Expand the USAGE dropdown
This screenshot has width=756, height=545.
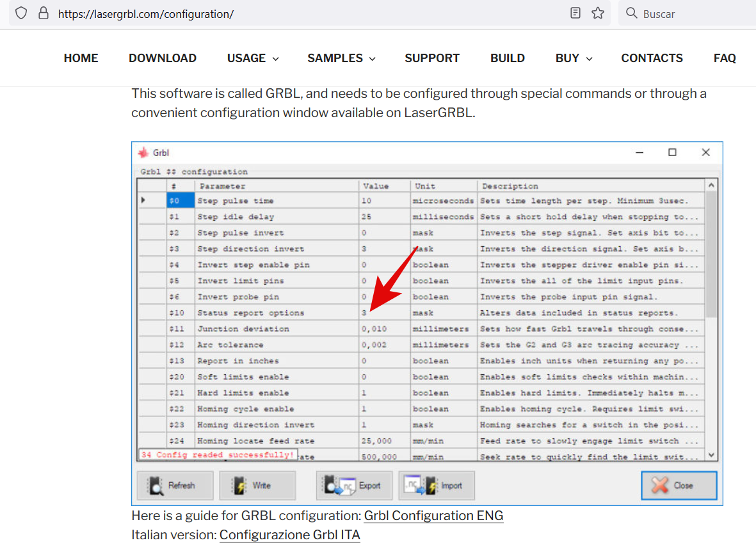pyautogui.click(x=252, y=58)
